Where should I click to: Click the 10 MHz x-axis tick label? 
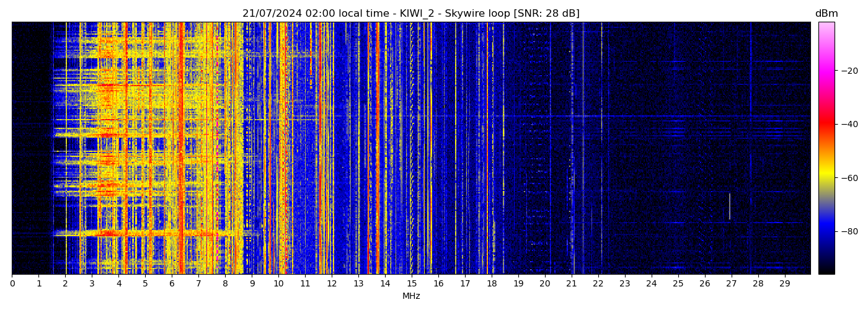tap(278, 284)
